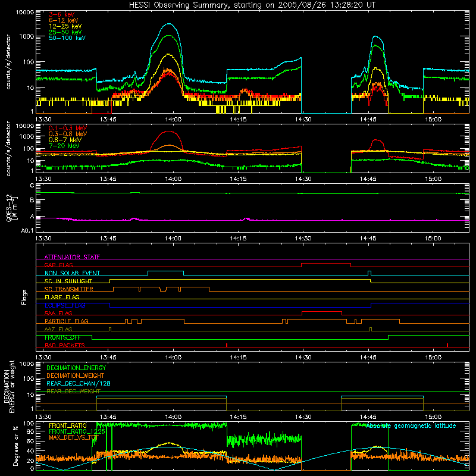The width and height of the screenshot is (476, 476).
Task: Click the raised GAP_FLAG segment
Action: pyautogui.click(x=326, y=264)
